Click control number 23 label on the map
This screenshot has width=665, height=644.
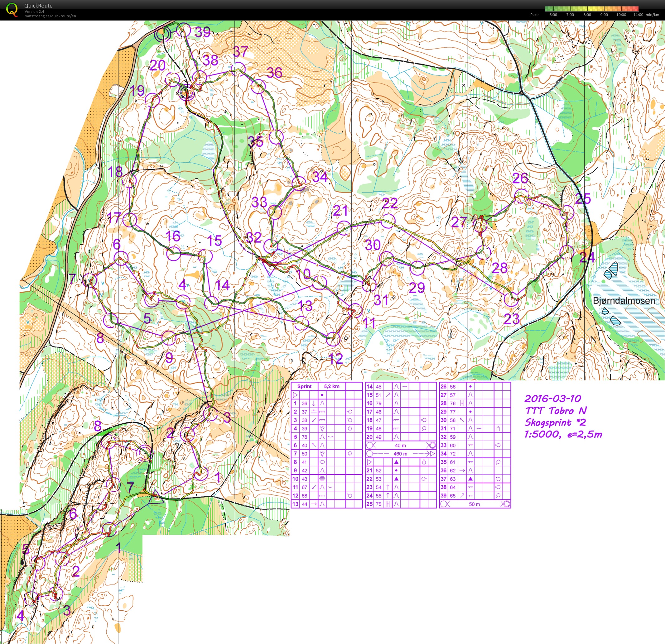[512, 319]
